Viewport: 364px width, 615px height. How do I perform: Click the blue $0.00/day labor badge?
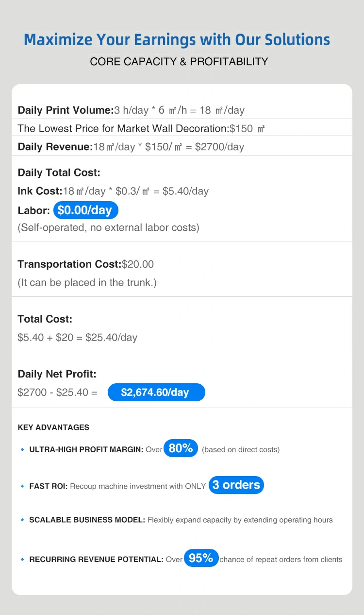tap(85, 210)
